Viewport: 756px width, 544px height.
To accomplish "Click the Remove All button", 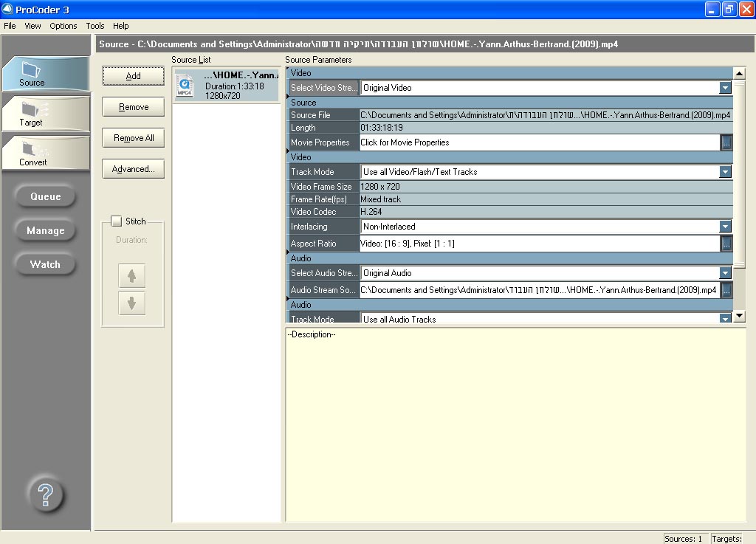I will (133, 138).
